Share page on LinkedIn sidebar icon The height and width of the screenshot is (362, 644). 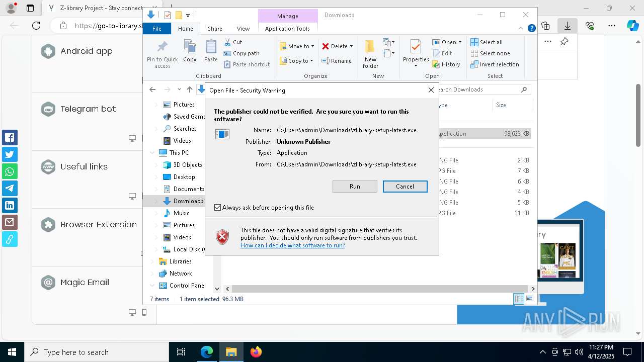point(10,205)
